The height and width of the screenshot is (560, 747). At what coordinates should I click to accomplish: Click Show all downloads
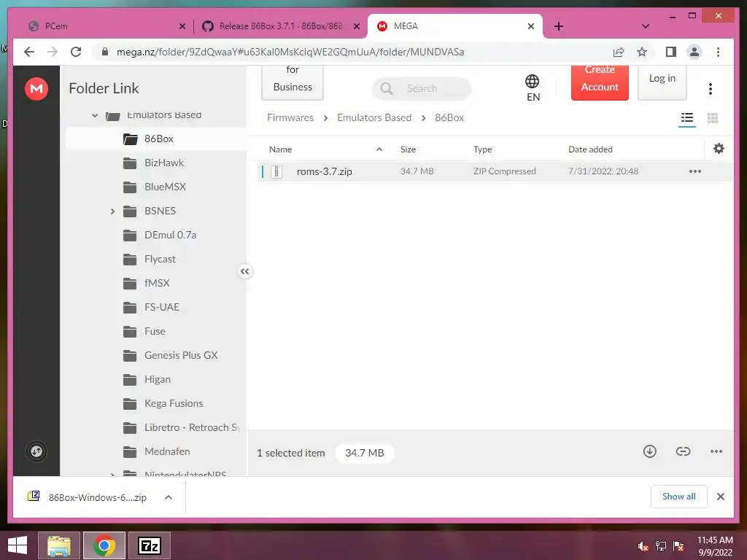[x=679, y=497]
